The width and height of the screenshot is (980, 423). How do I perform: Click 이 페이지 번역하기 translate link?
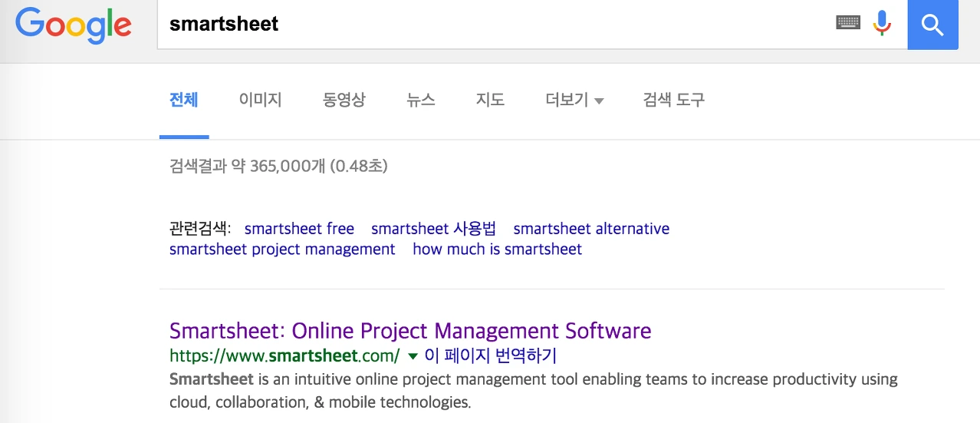click(x=491, y=355)
